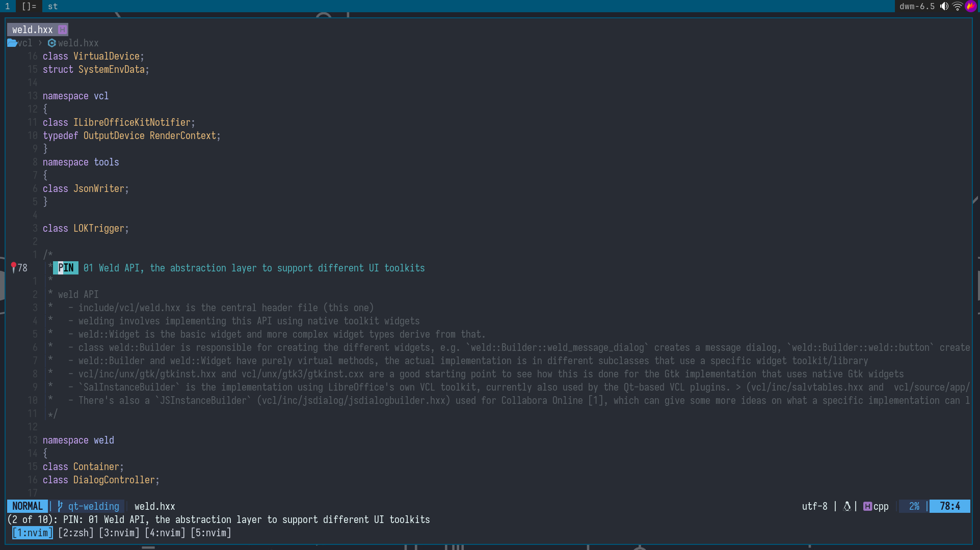
Task: Click the 78:4 cursor position indicator
Action: click(950, 506)
